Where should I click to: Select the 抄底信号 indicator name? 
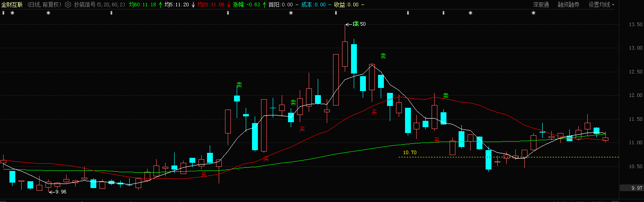tap(85, 5)
